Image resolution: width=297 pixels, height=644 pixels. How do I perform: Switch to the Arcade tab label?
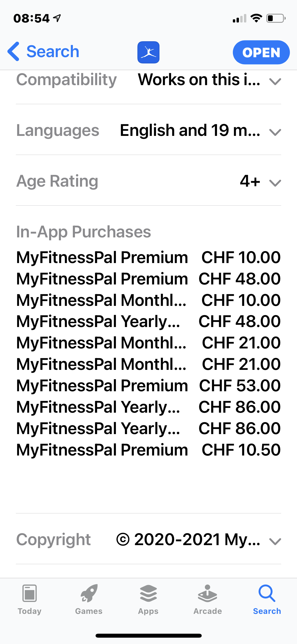pos(208,611)
